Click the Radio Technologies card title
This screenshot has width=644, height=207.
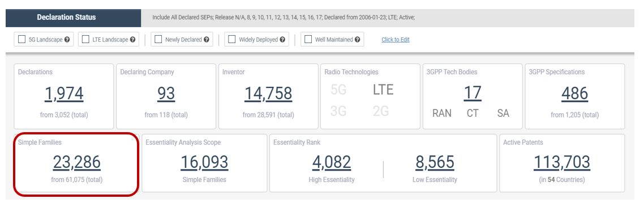coord(351,72)
